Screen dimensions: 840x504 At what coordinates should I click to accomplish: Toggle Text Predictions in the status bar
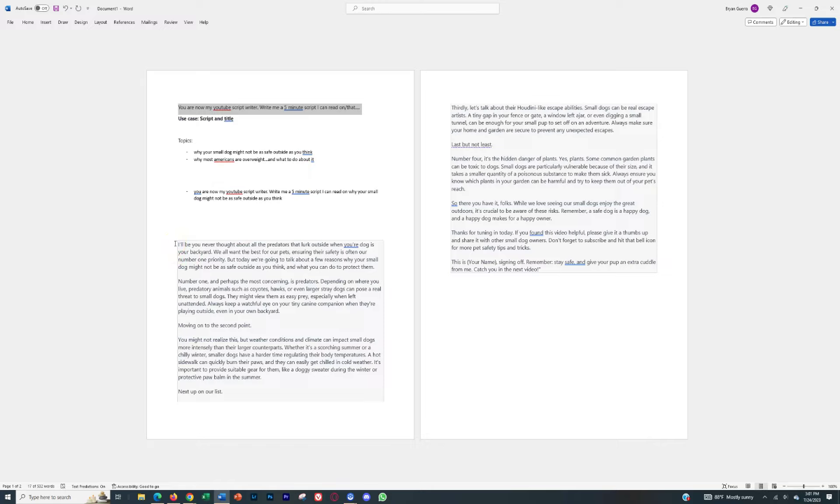click(x=87, y=486)
